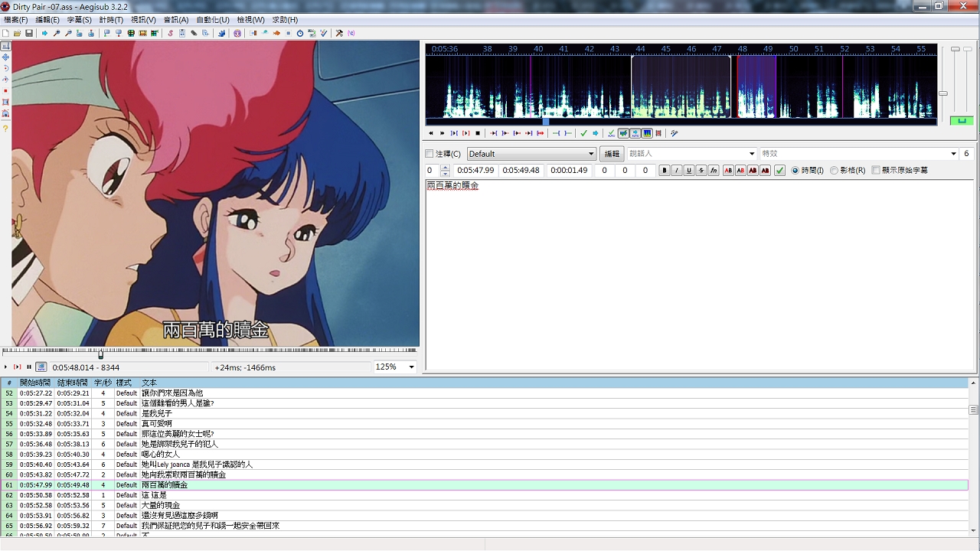Open the script Properties toolbar icon
The height and width of the screenshot is (551, 980).
pos(181,34)
